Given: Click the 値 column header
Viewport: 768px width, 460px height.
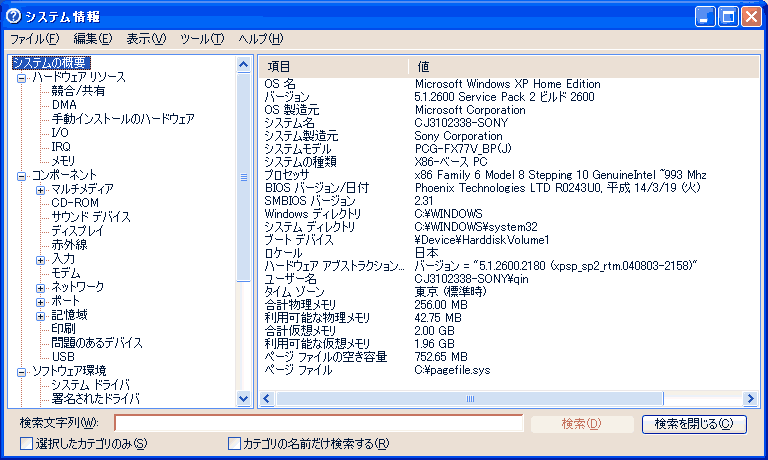Looking at the screenshot, I should [x=584, y=67].
